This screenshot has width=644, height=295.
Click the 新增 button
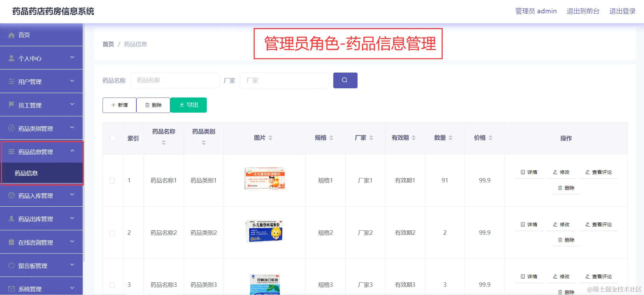tap(119, 105)
